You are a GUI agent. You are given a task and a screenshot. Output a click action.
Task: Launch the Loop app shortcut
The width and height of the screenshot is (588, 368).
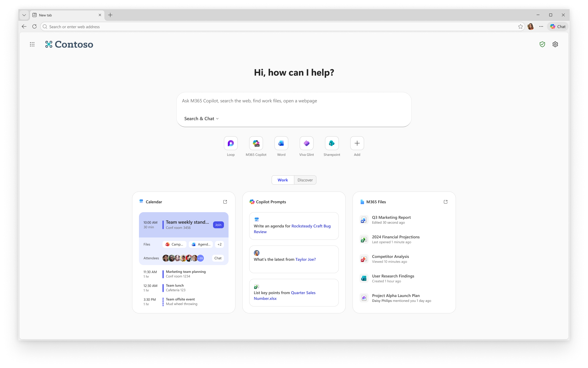pyautogui.click(x=231, y=143)
